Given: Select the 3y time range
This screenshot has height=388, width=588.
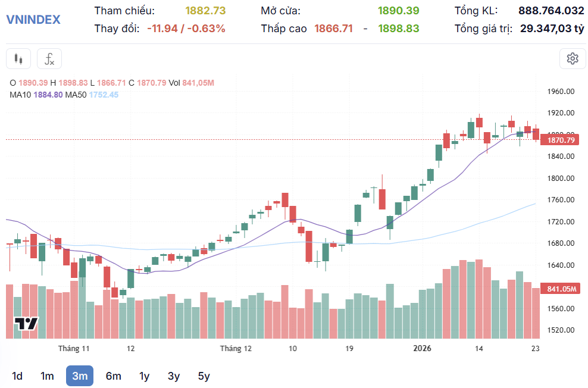Looking at the screenshot, I should click(x=174, y=376).
